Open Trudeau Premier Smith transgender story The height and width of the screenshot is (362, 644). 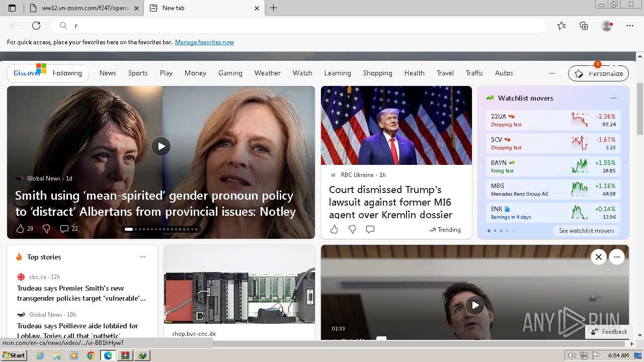coord(82,293)
